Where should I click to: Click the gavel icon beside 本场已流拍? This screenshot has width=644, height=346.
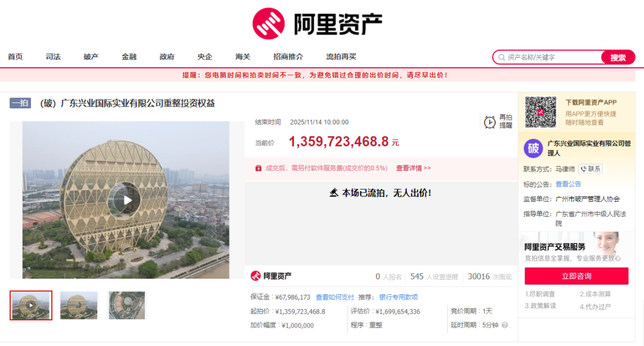click(334, 192)
